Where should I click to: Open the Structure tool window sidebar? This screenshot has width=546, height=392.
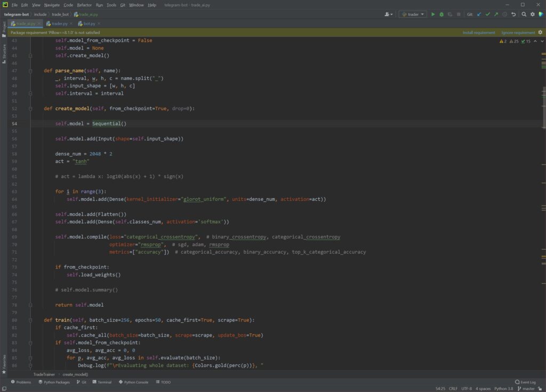tap(4, 54)
